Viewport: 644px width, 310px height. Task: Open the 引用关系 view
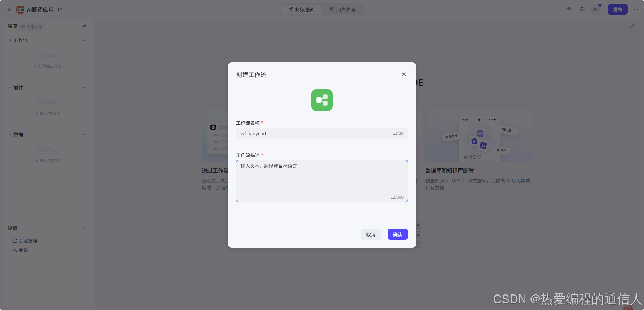point(32,27)
